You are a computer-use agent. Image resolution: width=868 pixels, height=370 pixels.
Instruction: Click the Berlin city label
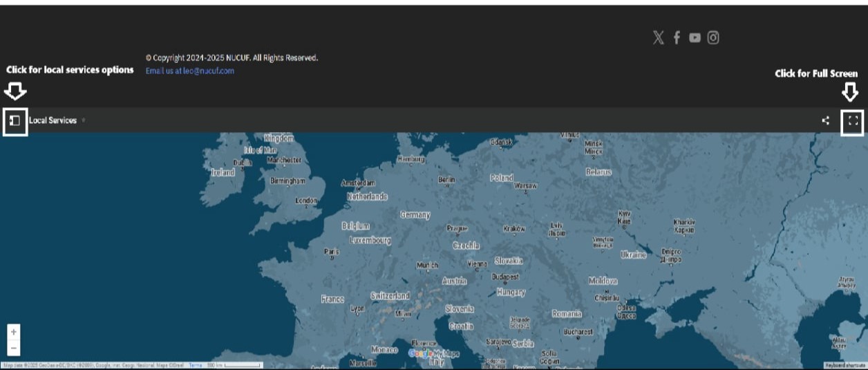tap(446, 180)
